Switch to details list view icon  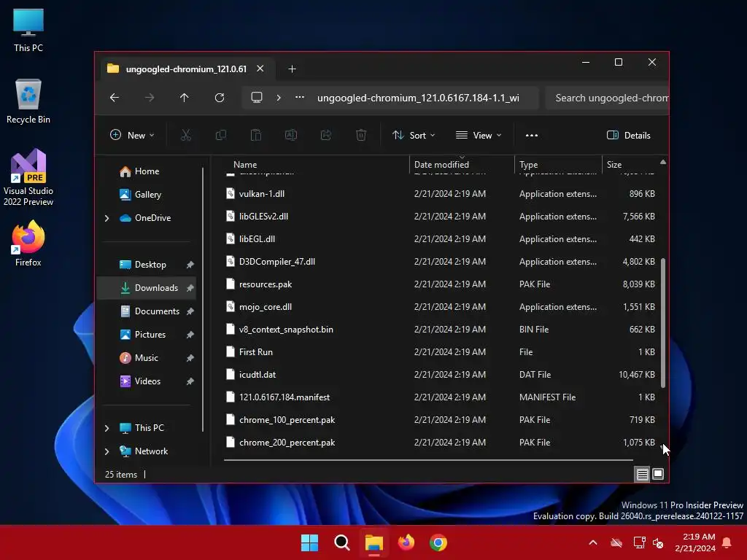pyautogui.click(x=642, y=474)
